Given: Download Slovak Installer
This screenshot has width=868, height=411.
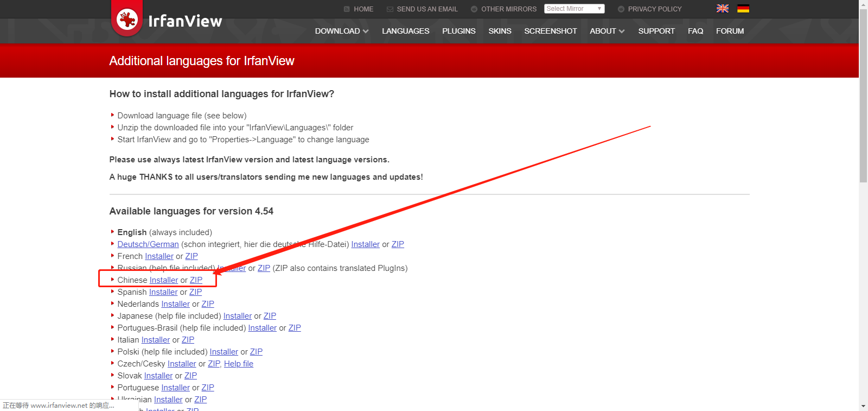Looking at the screenshot, I should (158, 376).
